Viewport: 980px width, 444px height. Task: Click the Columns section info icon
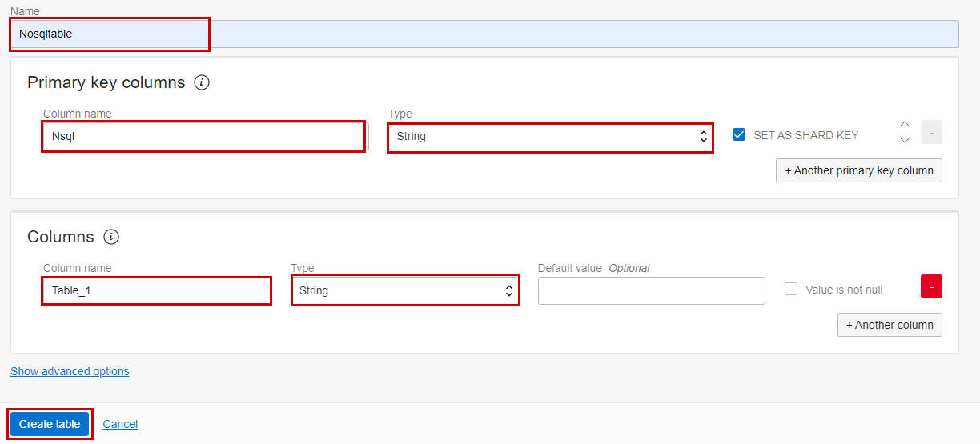tap(111, 237)
